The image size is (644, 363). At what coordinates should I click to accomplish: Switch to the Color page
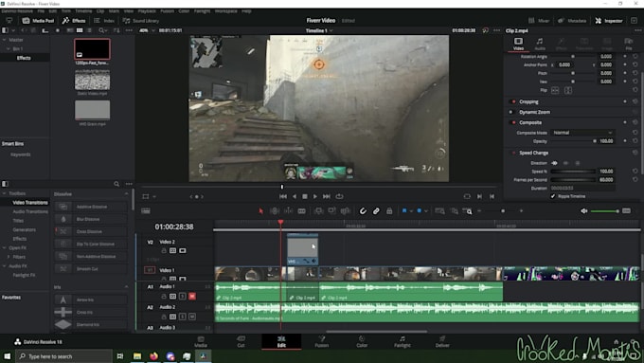(362, 341)
